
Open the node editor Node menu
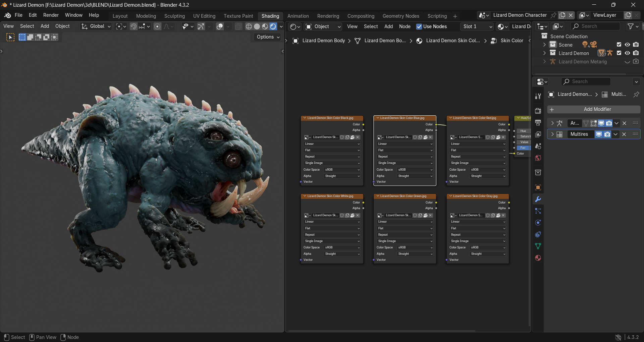[x=405, y=26]
